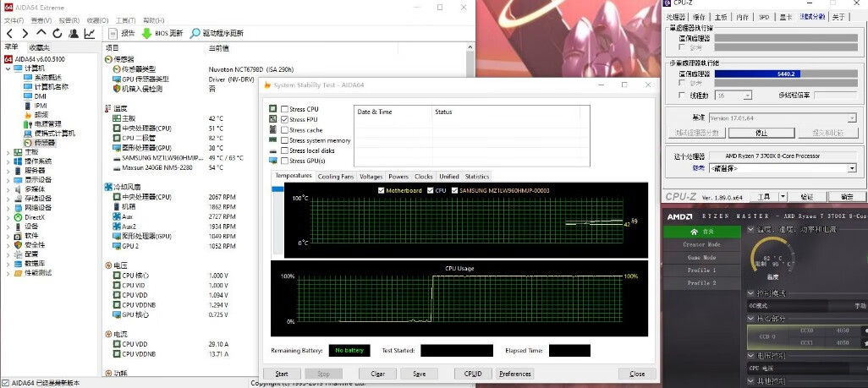Expand 服务器 tree node
The image size is (868, 388).
(x=8, y=171)
